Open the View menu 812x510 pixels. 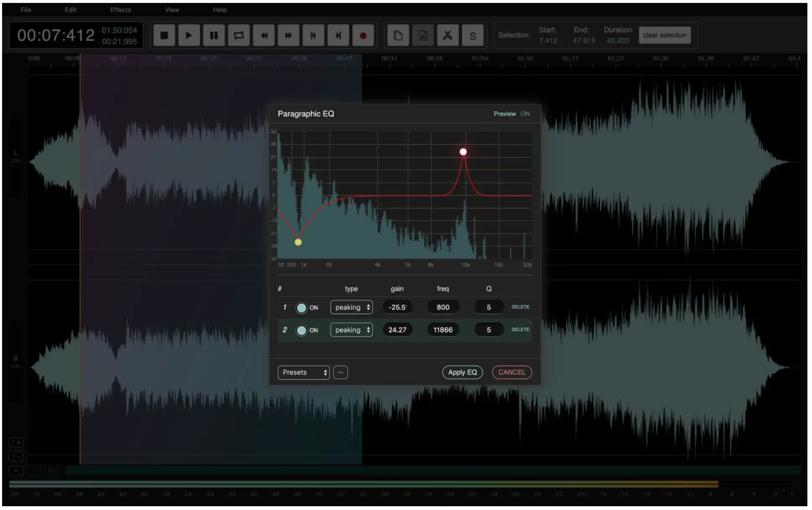coord(172,10)
